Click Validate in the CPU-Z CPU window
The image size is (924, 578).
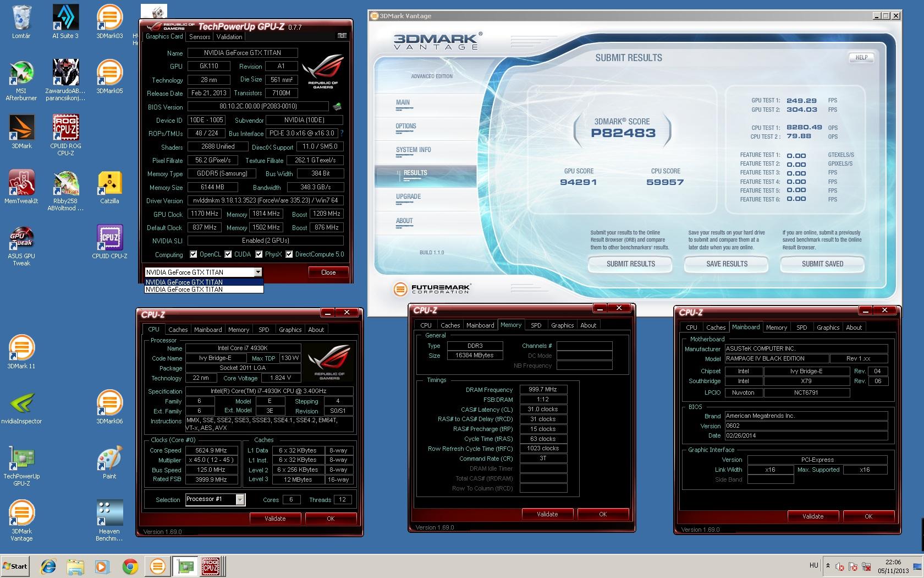click(x=275, y=519)
